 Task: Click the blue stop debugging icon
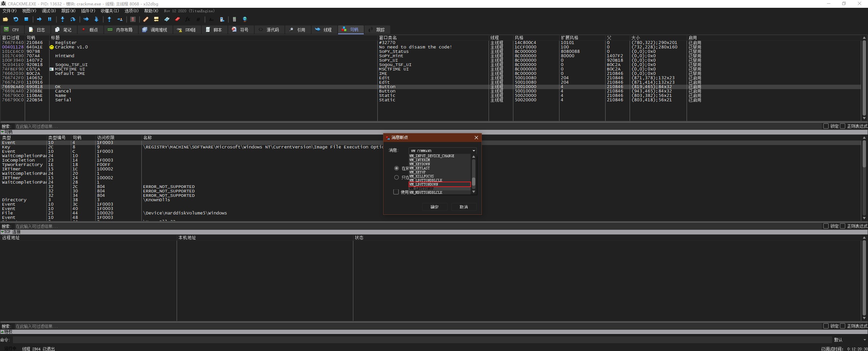click(x=26, y=19)
